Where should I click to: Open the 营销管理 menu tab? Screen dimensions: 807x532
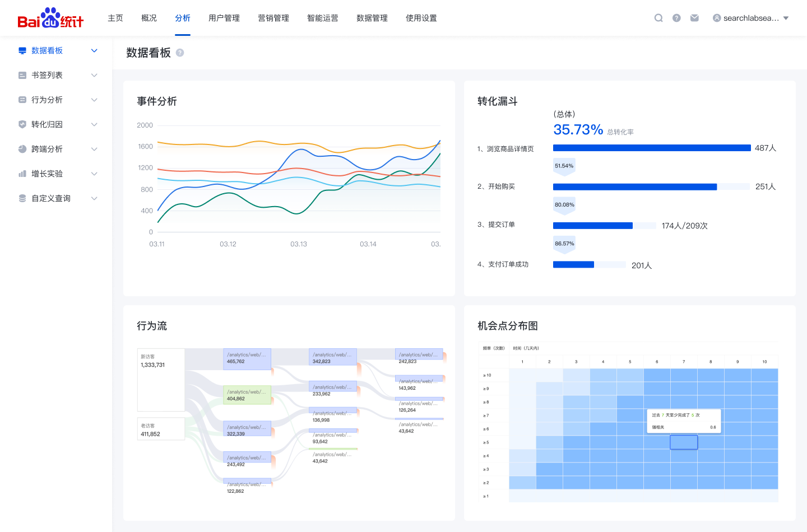[273, 18]
